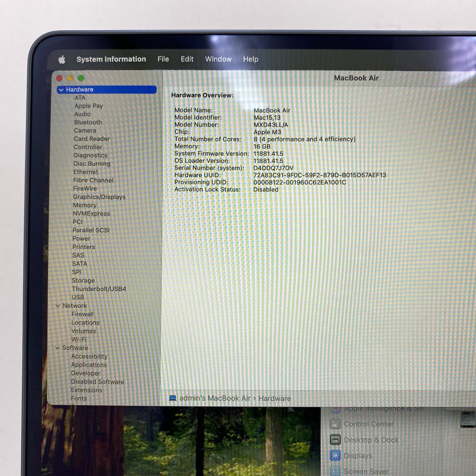
Task: Click the laptop icon in the path bar
Action: (x=172, y=398)
